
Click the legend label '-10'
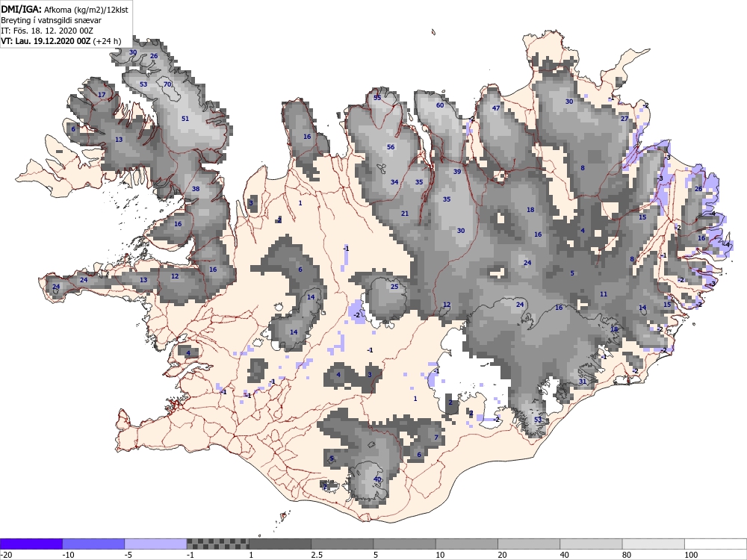69,555
